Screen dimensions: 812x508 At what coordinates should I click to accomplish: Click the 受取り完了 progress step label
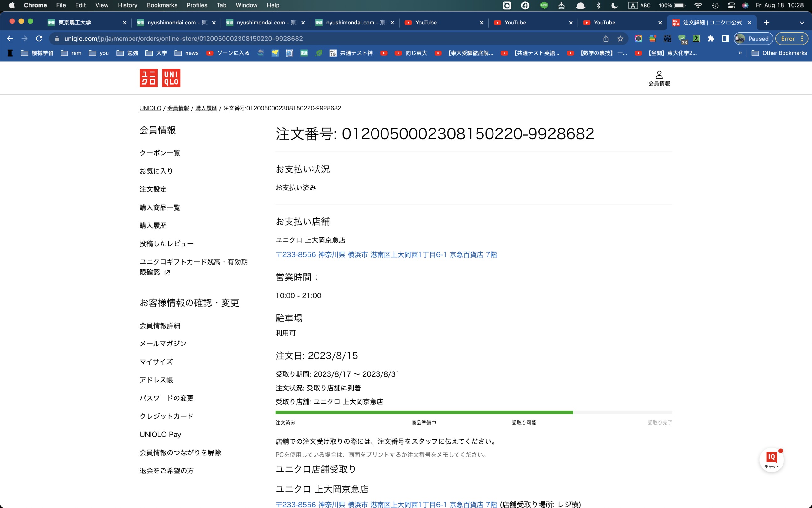(660, 423)
